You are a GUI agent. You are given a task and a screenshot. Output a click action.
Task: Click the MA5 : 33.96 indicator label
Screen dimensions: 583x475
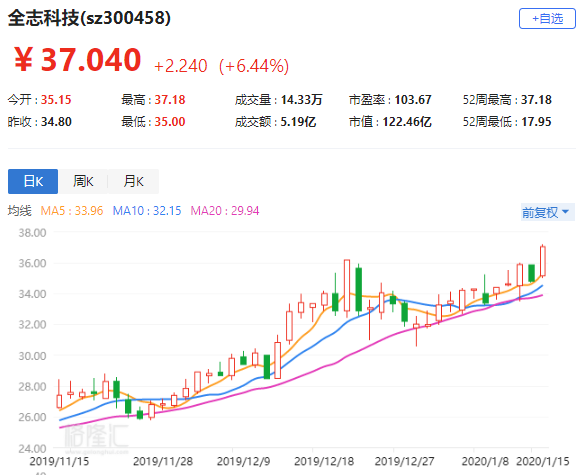[72, 211]
